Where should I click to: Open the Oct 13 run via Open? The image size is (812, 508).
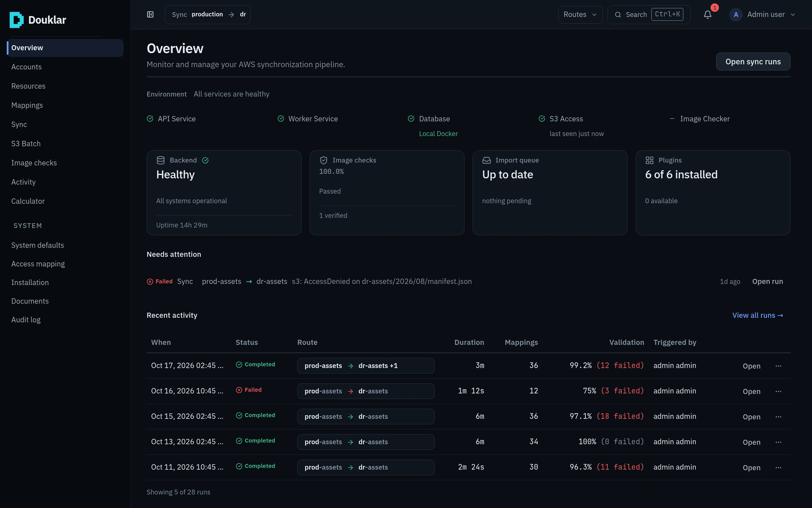(x=751, y=442)
